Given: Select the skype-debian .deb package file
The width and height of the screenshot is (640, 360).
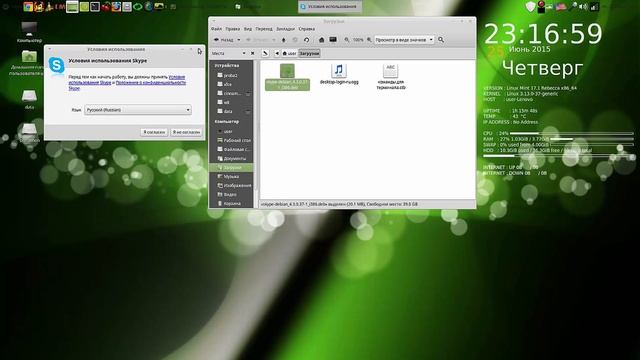Looking at the screenshot, I should 287,77.
